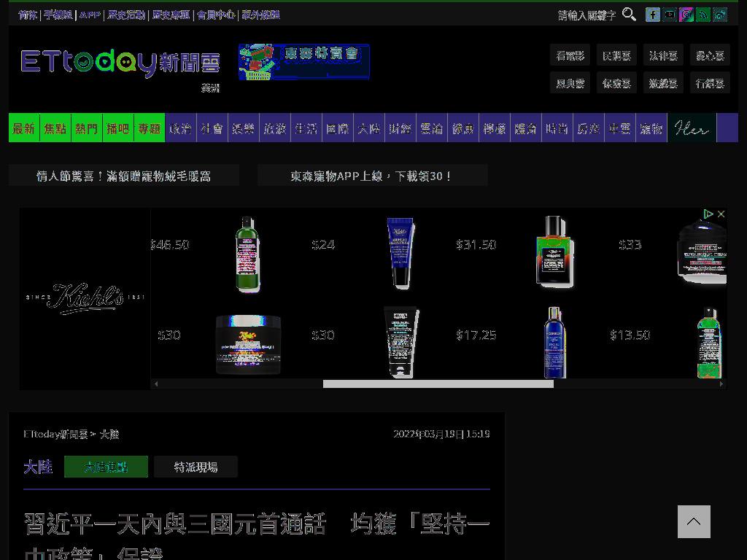Image resolution: width=747 pixels, height=560 pixels.
Task: Select 車雲 in navigation bar
Action: (620, 128)
